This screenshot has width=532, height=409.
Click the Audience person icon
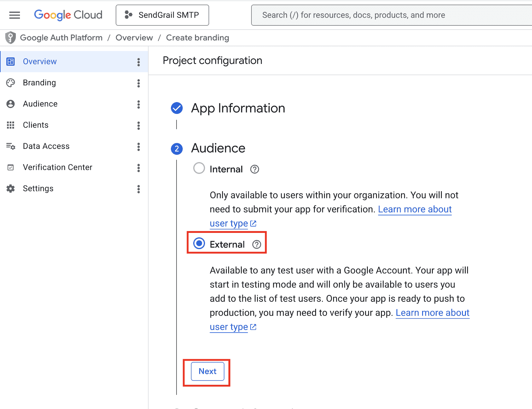click(x=11, y=104)
